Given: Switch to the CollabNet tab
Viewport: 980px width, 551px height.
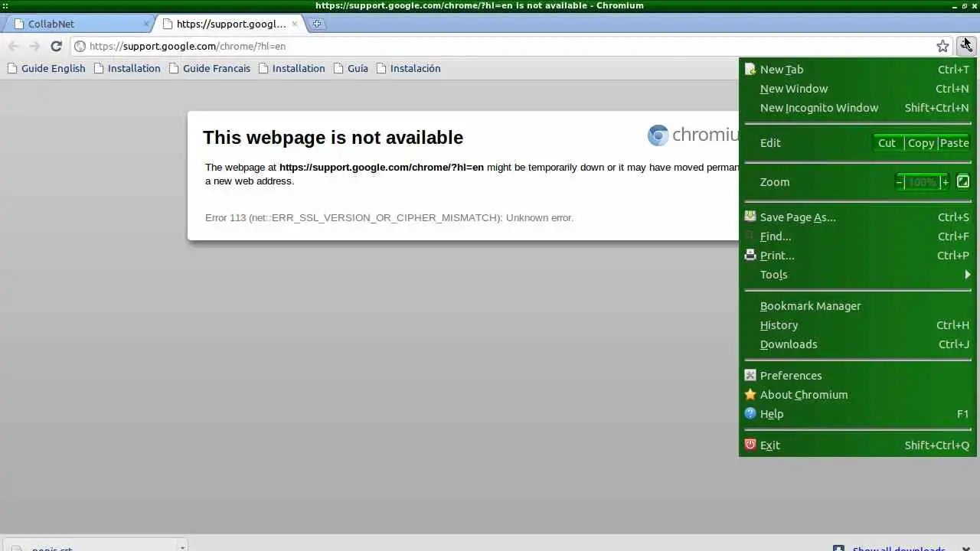Looking at the screenshot, I should point(77,24).
